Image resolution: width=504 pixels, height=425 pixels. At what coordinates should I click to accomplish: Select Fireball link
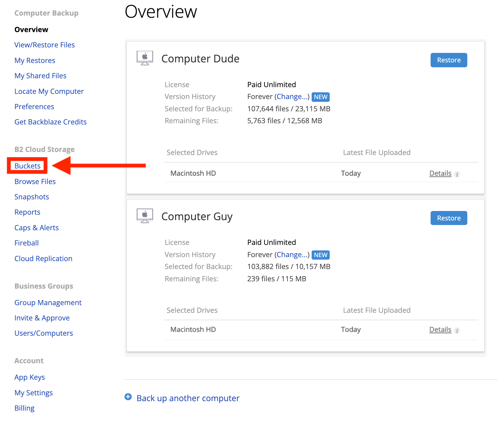pyautogui.click(x=27, y=243)
